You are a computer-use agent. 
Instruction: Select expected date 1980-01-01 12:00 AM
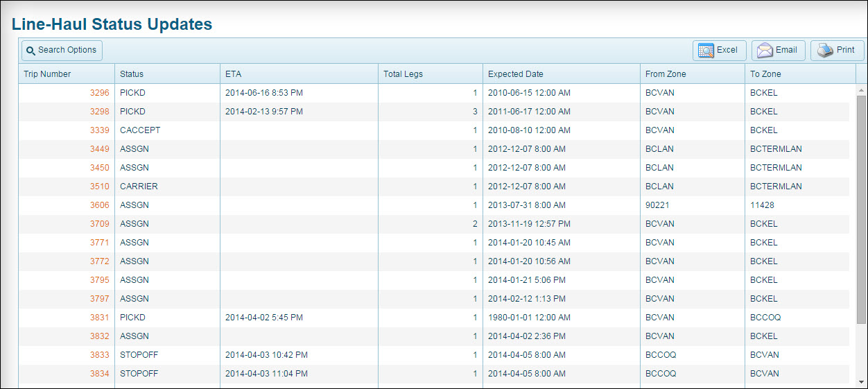(x=529, y=318)
